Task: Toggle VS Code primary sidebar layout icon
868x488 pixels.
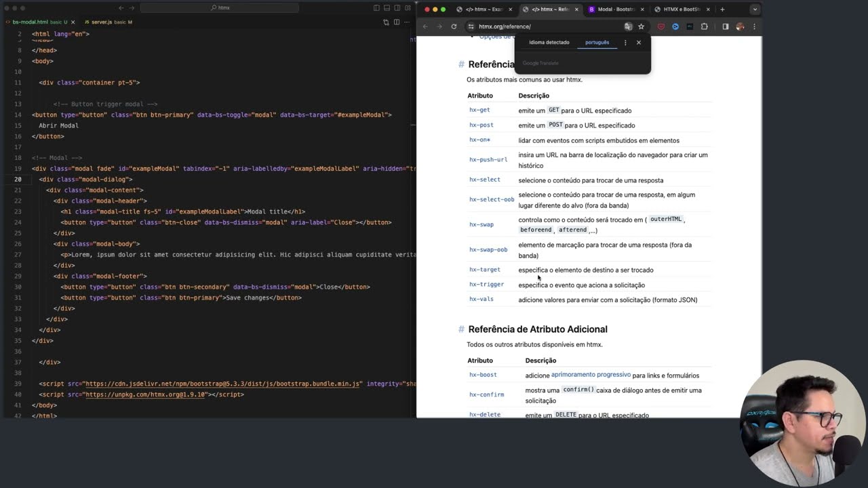Action: click(x=376, y=8)
